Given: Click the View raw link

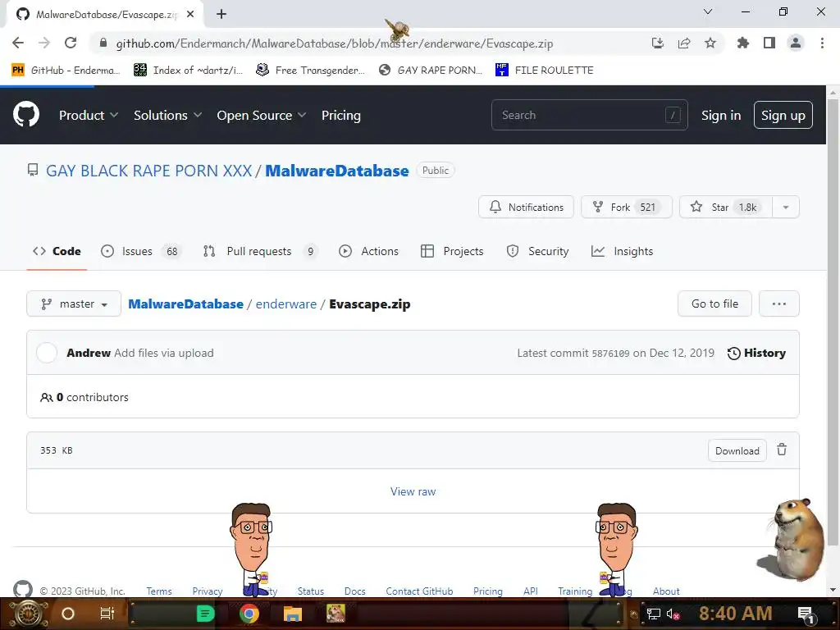Looking at the screenshot, I should [413, 491].
